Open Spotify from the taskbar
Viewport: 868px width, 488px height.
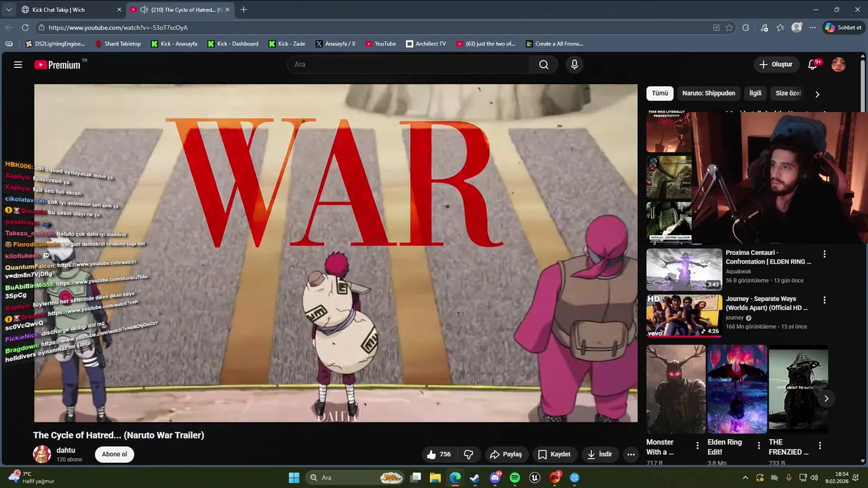515,478
